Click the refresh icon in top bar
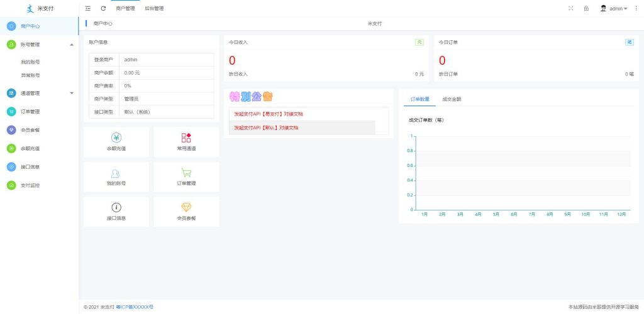This screenshot has height=314, width=644. (x=103, y=9)
